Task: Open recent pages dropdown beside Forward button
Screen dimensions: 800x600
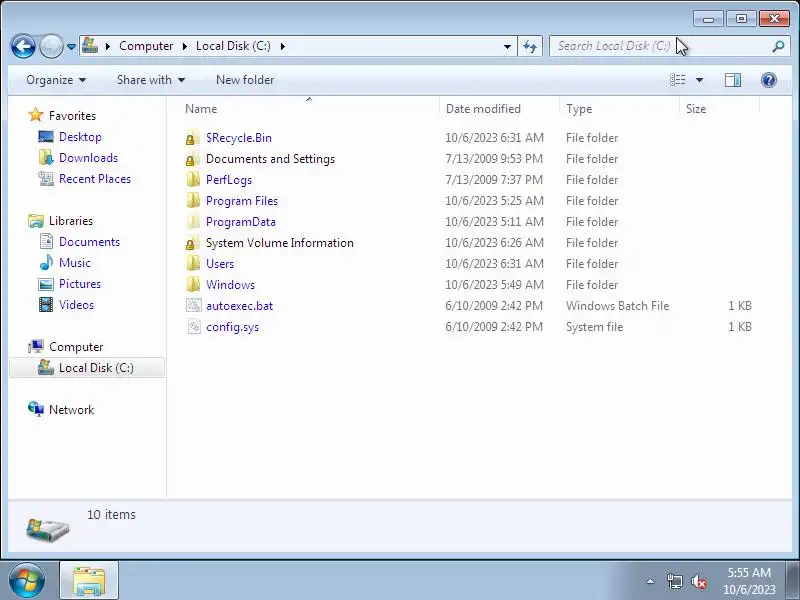Action: point(71,46)
